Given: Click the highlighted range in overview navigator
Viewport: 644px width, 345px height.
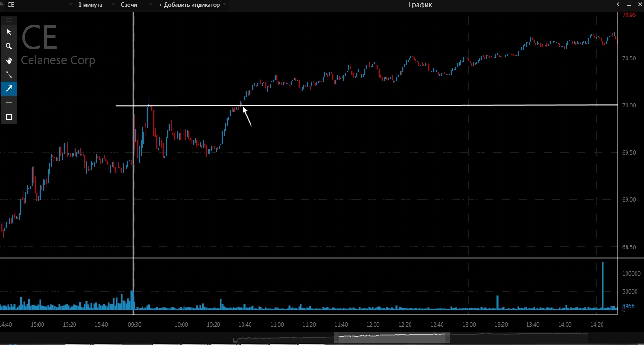Looking at the screenshot, I should tap(392, 337).
